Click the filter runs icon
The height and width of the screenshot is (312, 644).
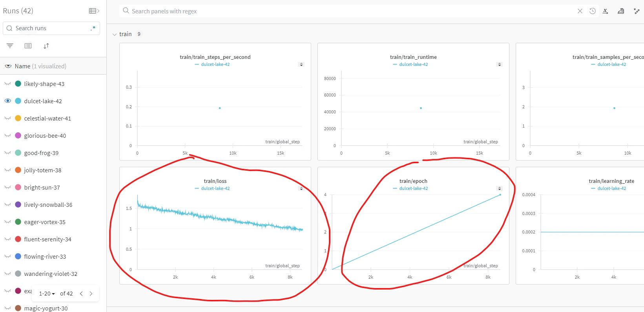point(10,46)
